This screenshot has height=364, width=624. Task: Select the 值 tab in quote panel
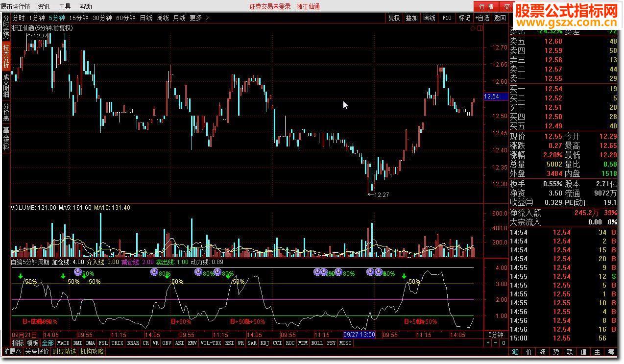point(584,351)
